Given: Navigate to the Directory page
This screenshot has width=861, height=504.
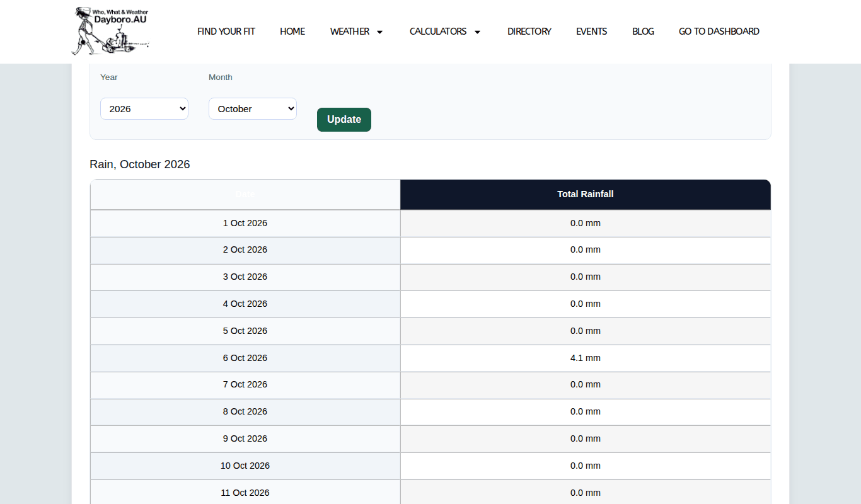Looking at the screenshot, I should 529,31.
